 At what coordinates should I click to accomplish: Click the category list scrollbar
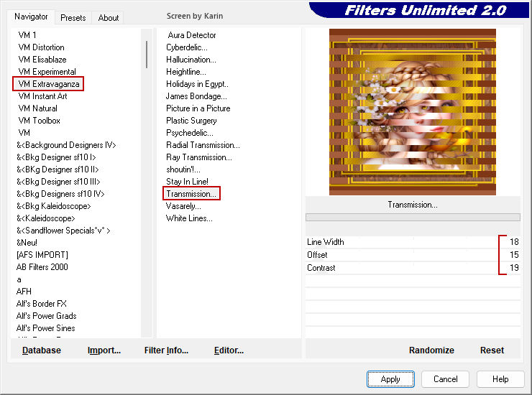tap(147, 55)
